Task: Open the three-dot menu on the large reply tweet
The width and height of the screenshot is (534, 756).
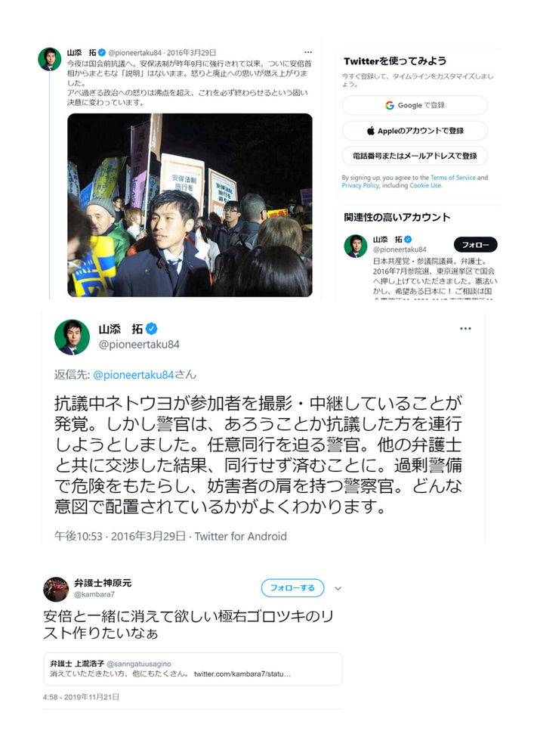Action: [x=465, y=329]
